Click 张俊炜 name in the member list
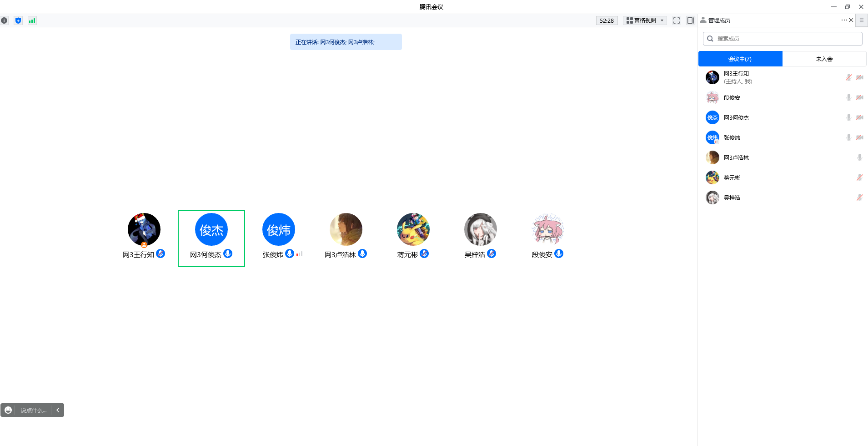This screenshot has width=868, height=446. pyautogui.click(x=732, y=137)
